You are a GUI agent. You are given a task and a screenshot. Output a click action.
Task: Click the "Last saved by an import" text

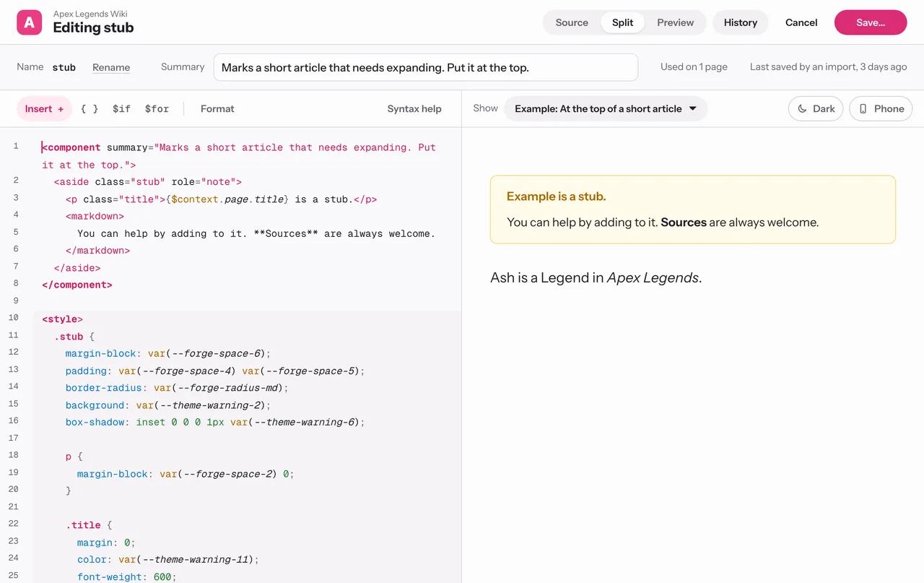(829, 66)
